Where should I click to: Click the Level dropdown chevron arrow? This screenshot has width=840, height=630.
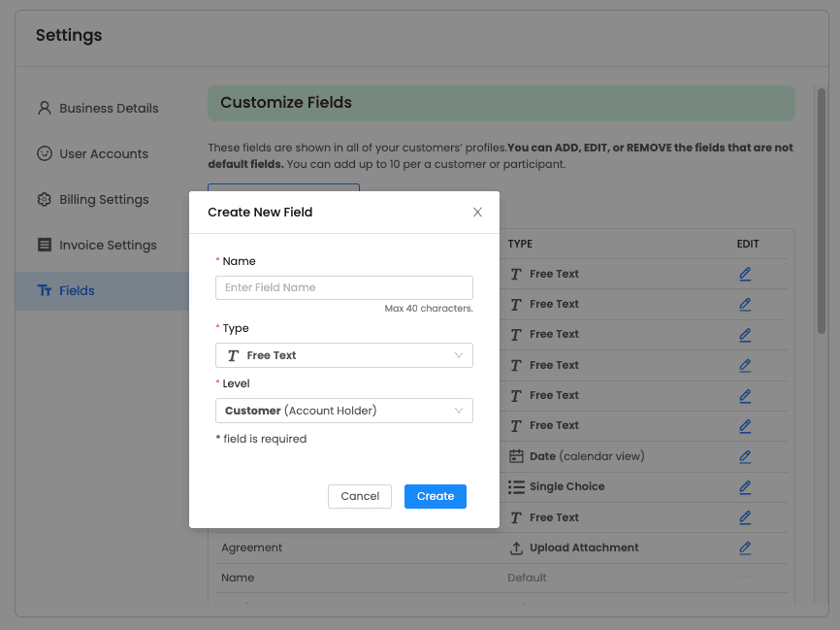459,411
